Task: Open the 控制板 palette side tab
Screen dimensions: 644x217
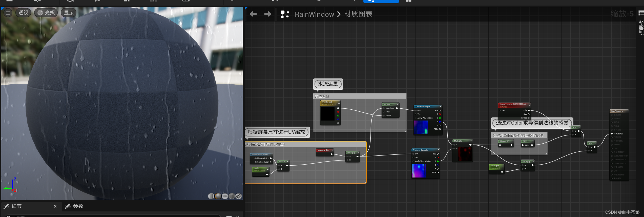Action: coord(641,27)
